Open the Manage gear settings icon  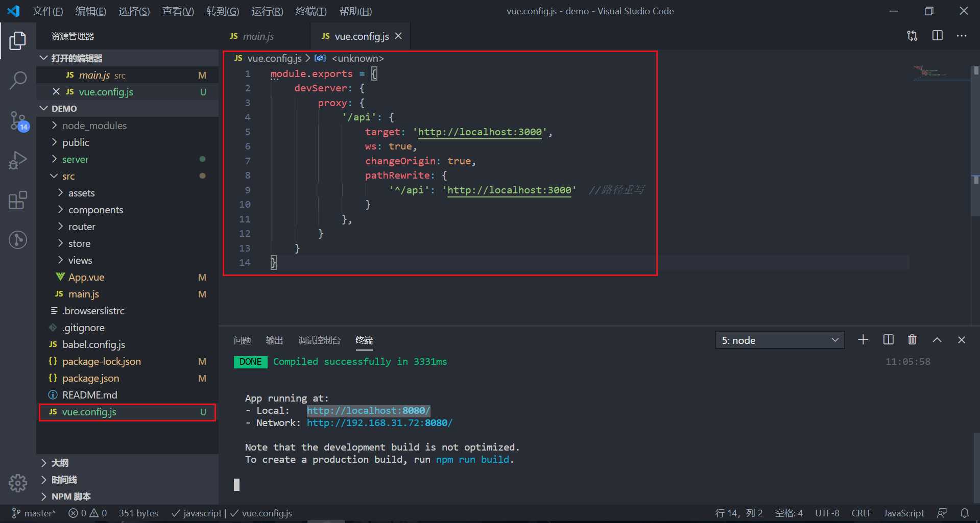18,483
